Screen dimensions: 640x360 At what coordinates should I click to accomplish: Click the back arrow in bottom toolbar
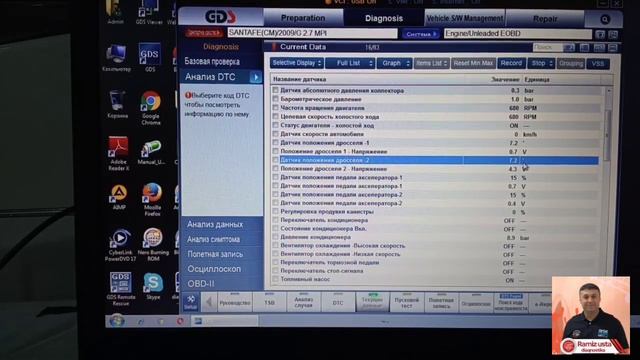(x=209, y=302)
